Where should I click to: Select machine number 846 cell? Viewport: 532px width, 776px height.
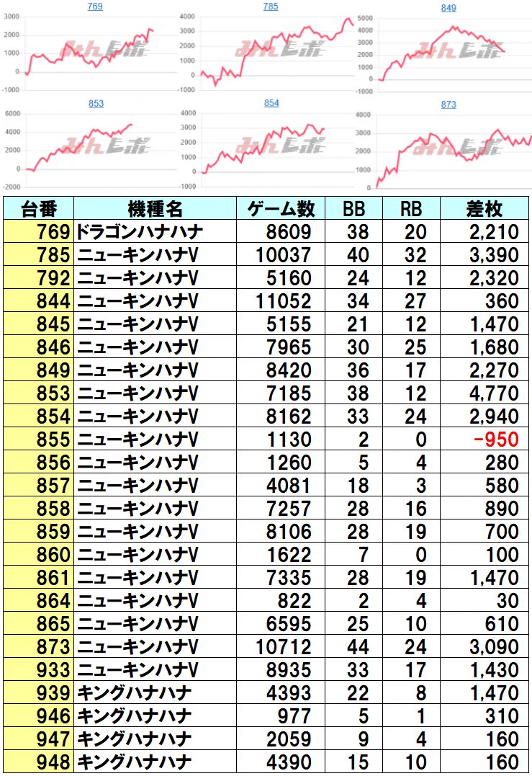[39, 347]
